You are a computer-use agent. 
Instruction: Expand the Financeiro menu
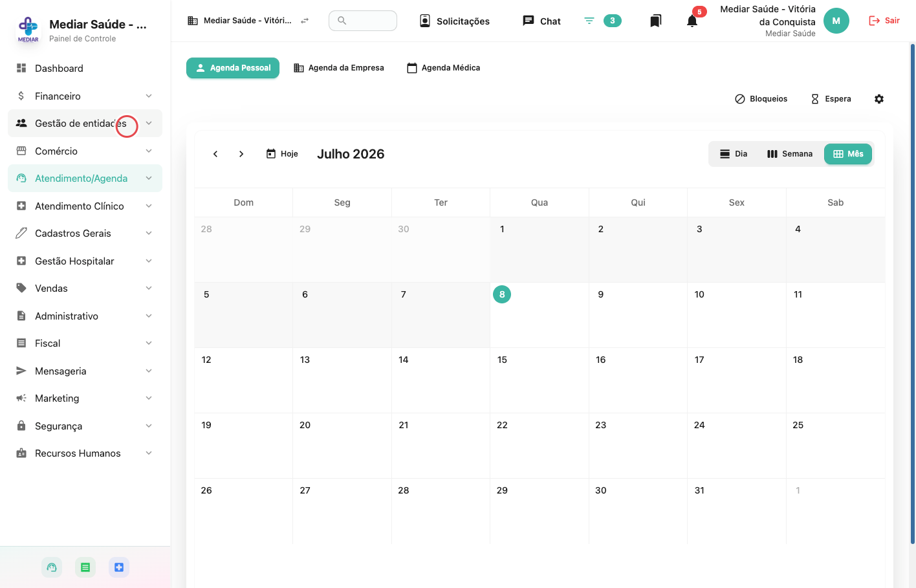point(85,96)
